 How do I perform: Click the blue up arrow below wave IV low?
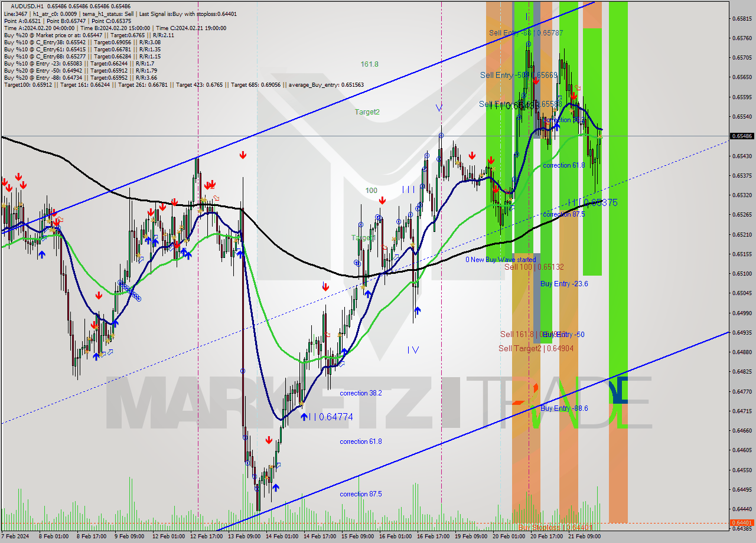point(417,310)
